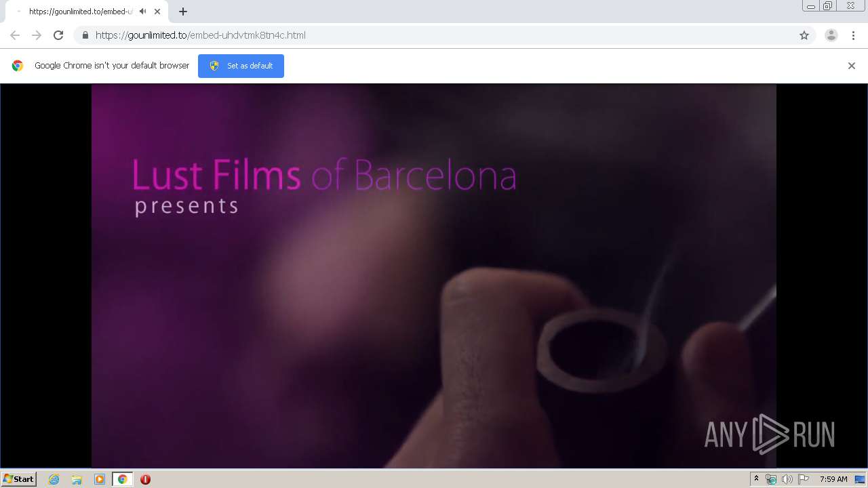Mute the tab audio speaker icon
Image resolution: width=868 pixels, height=488 pixels.
click(x=143, y=12)
